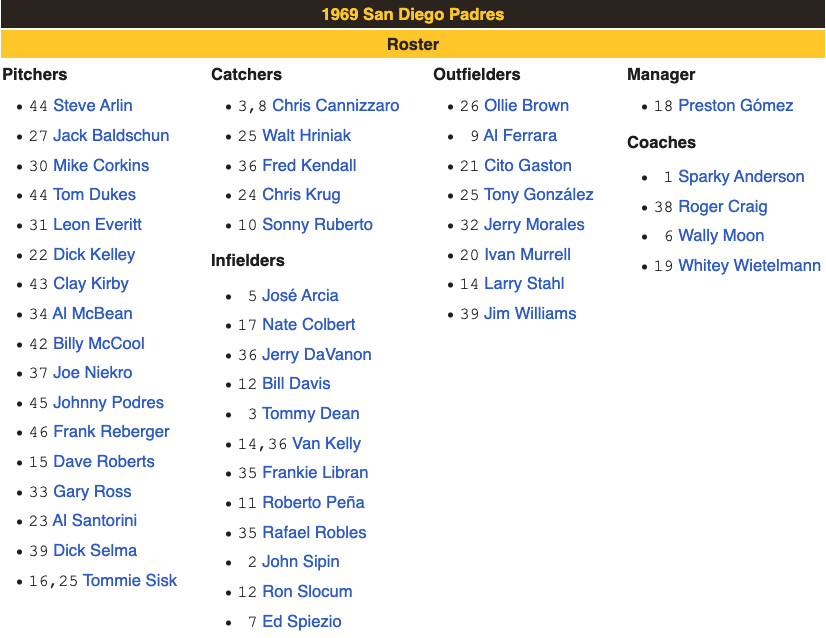
Task: Open the Ed Spiezio link
Action: [x=302, y=622]
